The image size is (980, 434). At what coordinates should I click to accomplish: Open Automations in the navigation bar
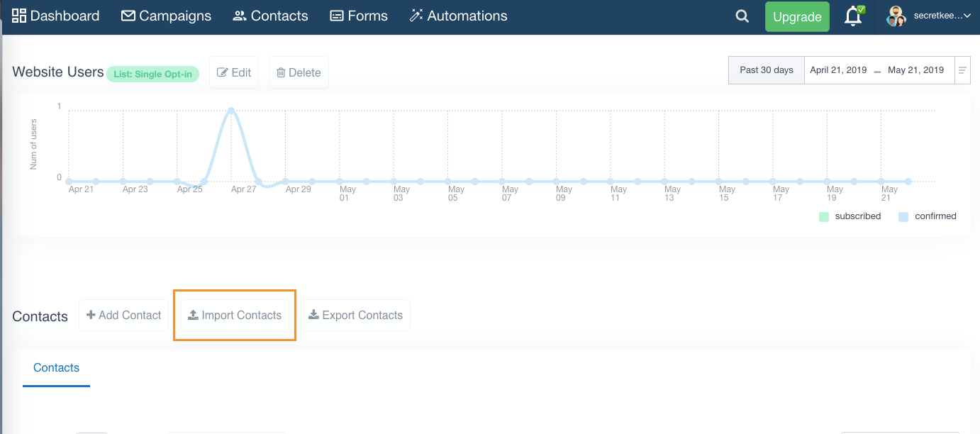(x=458, y=16)
